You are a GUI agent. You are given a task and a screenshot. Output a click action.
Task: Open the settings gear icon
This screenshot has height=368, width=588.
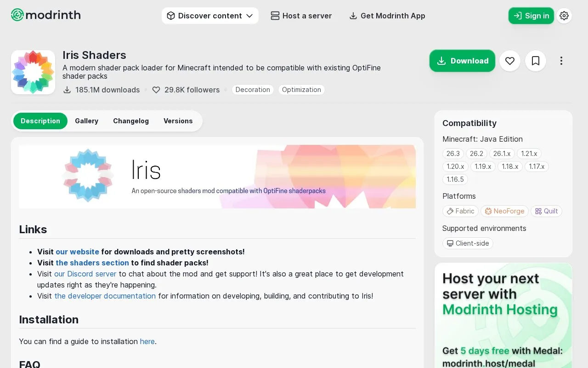[x=564, y=16]
